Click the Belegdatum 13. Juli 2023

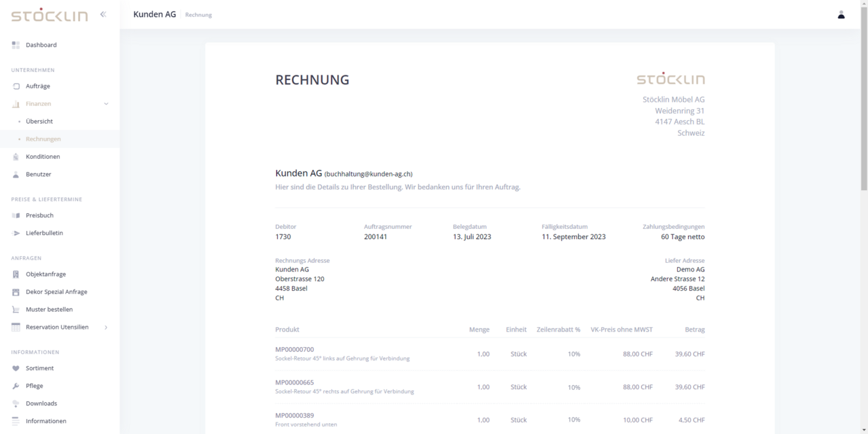point(472,237)
